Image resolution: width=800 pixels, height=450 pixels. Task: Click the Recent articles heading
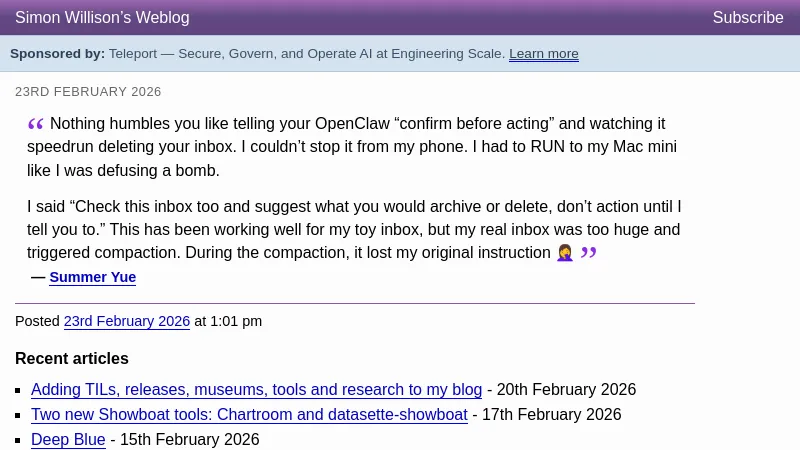[x=72, y=358]
